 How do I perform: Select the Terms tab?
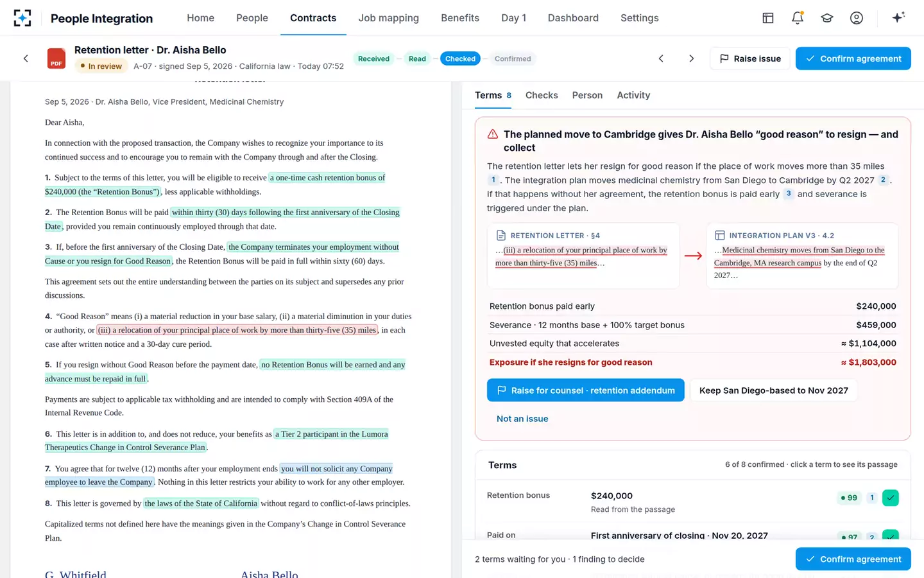point(493,95)
